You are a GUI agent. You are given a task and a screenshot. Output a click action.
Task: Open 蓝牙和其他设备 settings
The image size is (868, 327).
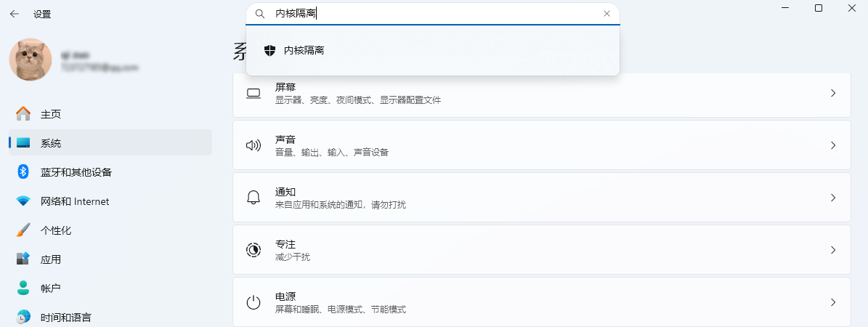[x=76, y=172]
